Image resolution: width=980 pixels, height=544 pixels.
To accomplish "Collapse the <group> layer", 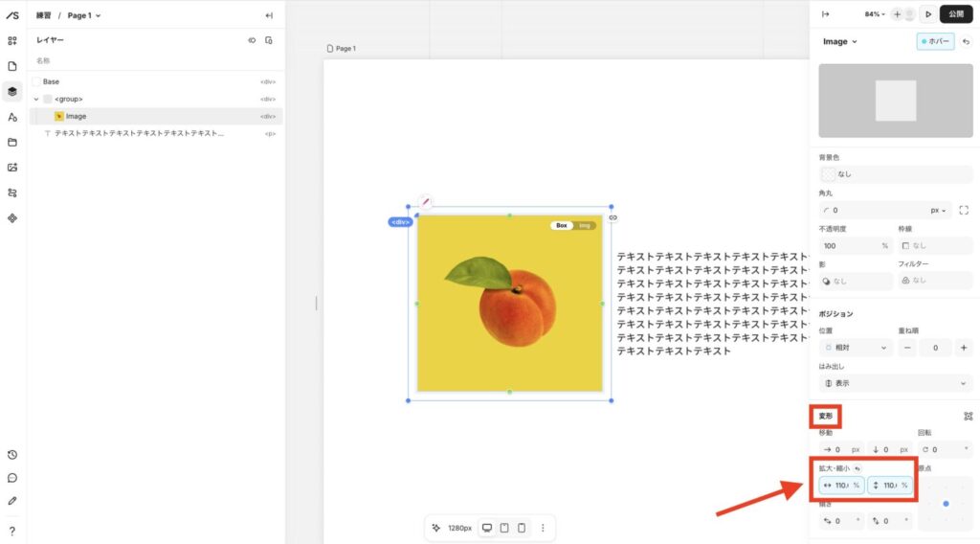I will (x=36, y=99).
